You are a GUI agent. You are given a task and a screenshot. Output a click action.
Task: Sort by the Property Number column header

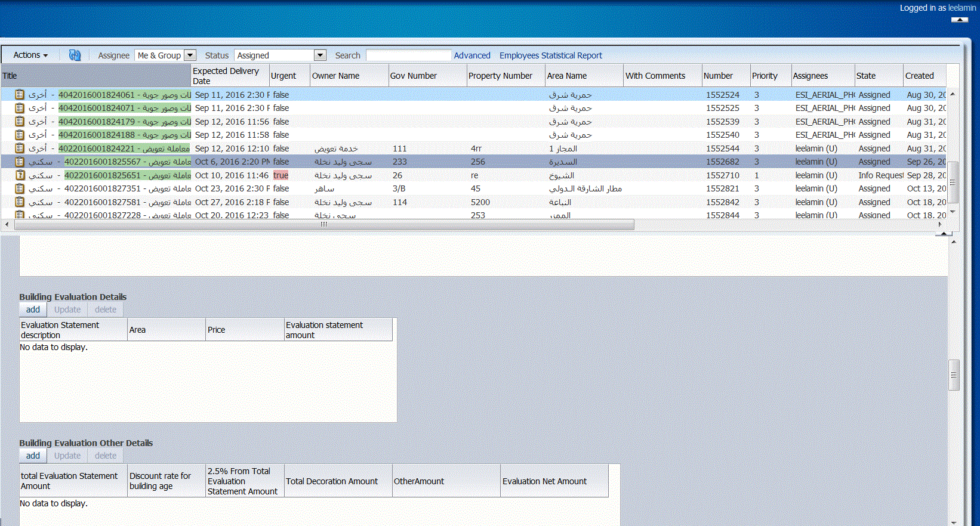(x=506, y=76)
